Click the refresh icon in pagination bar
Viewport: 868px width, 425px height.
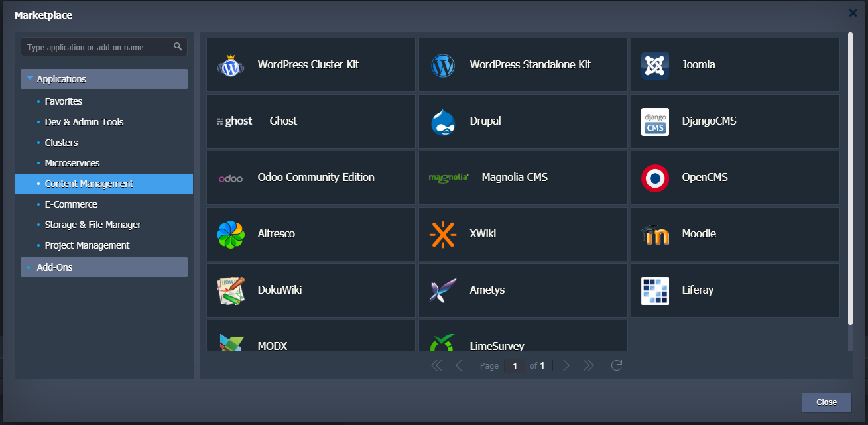coord(617,365)
